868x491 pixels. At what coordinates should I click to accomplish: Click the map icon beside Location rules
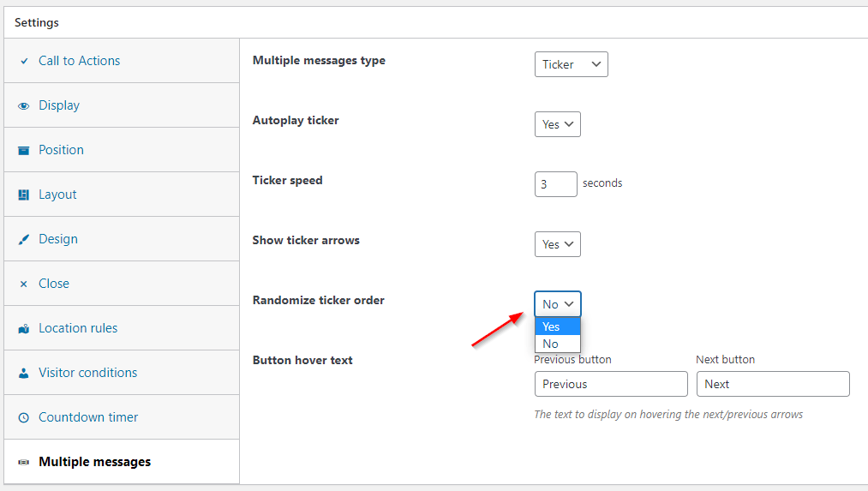[x=23, y=329]
